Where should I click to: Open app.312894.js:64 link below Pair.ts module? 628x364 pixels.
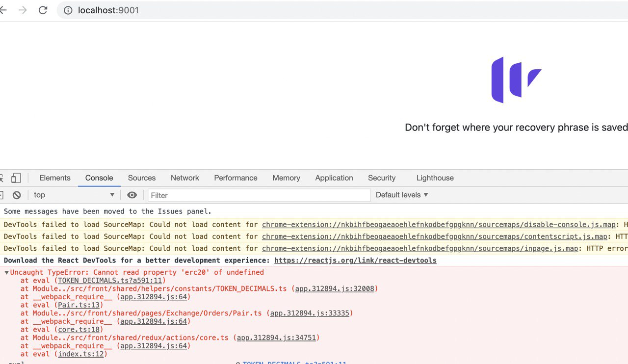pyautogui.click(x=154, y=321)
